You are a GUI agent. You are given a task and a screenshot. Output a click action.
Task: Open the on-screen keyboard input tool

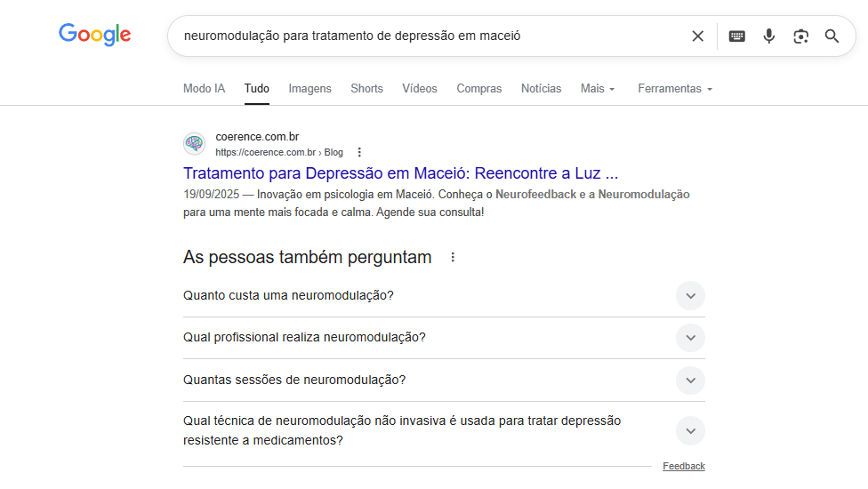click(736, 36)
